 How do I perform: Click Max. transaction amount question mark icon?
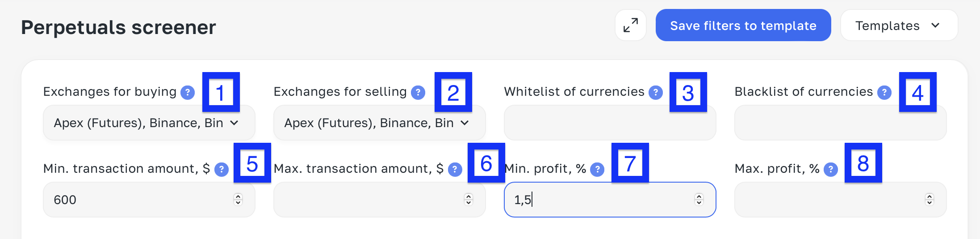click(x=455, y=170)
